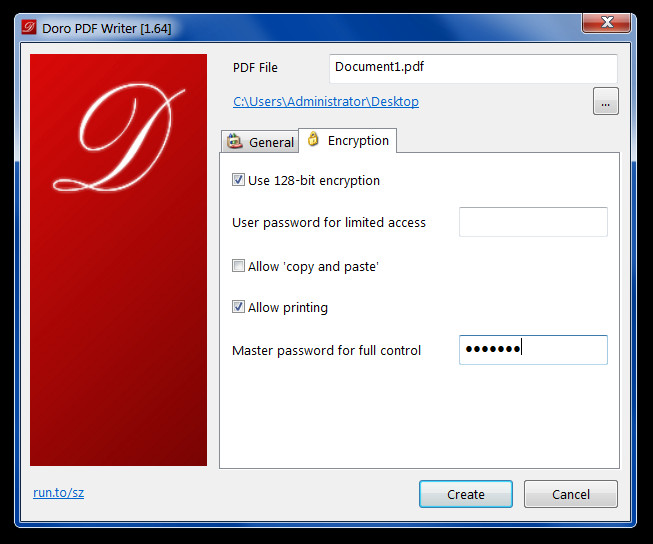Image resolution: width=653 pixels, height=544 pixels.
Task: Browse for folder with the ... button
Action: (x=606, y=101)
